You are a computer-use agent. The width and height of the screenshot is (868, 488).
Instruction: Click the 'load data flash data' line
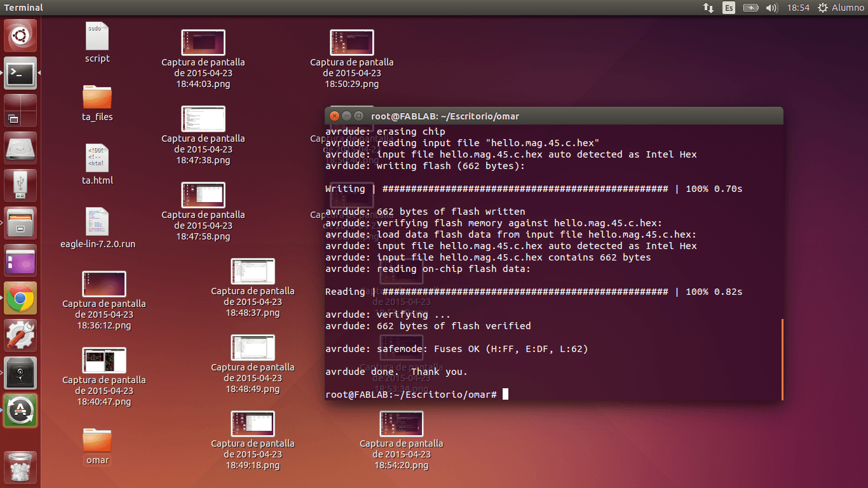[511, 234]
